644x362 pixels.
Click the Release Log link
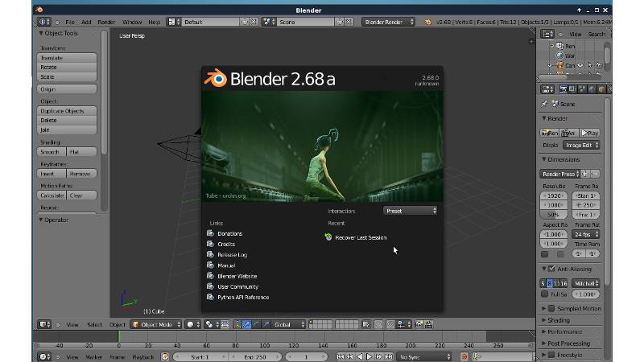coord(232,254)
